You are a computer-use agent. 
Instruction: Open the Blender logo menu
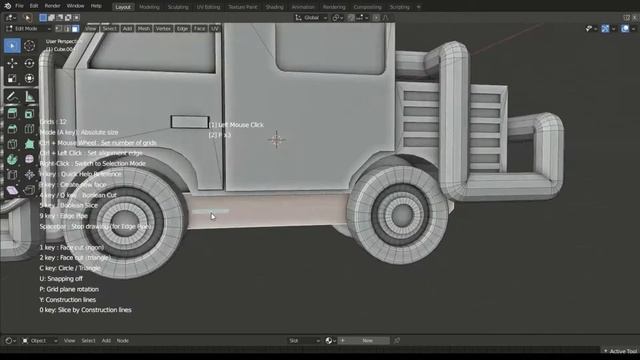coord(7,6)
